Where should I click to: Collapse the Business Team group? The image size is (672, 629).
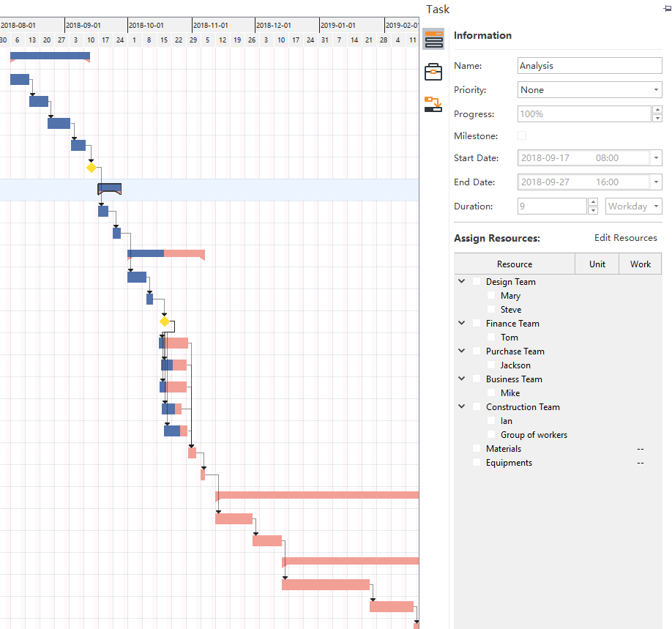(x=462, y=379)
